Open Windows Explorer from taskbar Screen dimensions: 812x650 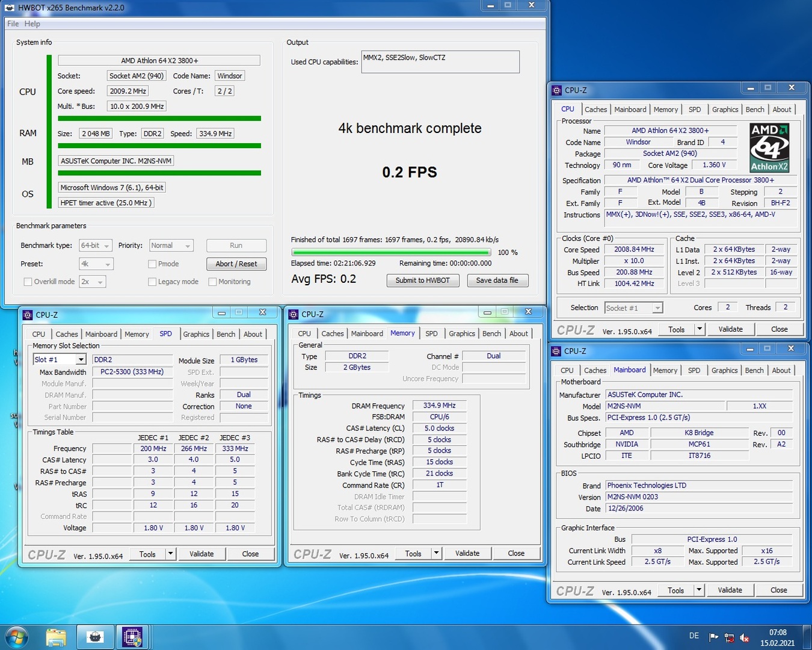point(56,637)
